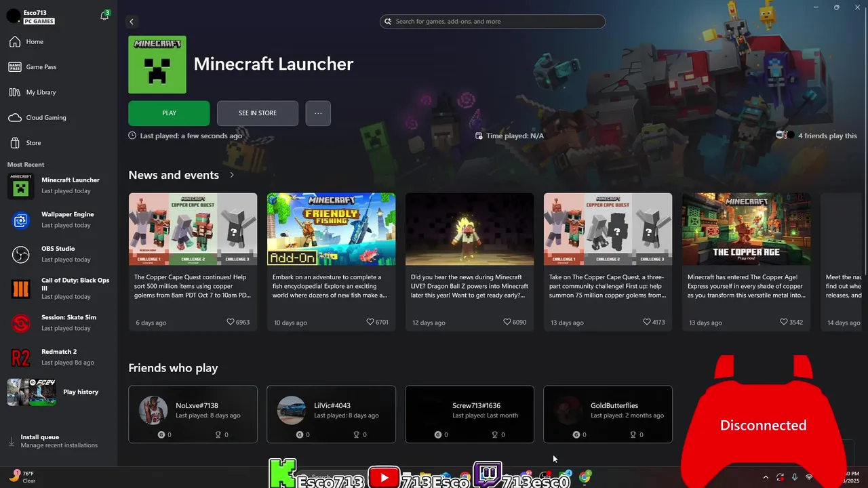Screen dimensions: 868x488
Task: Click the Minecraft Launcher creeper logo tile
Action: (x=157, y=64)
